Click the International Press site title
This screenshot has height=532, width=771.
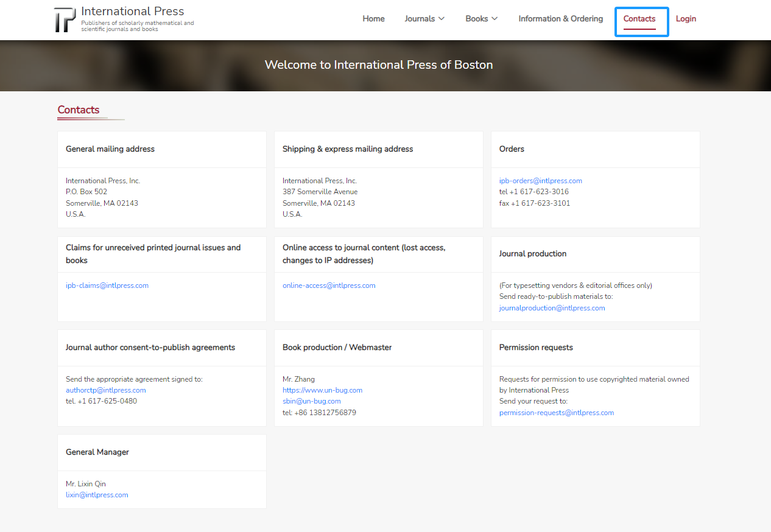click(132, 12)
